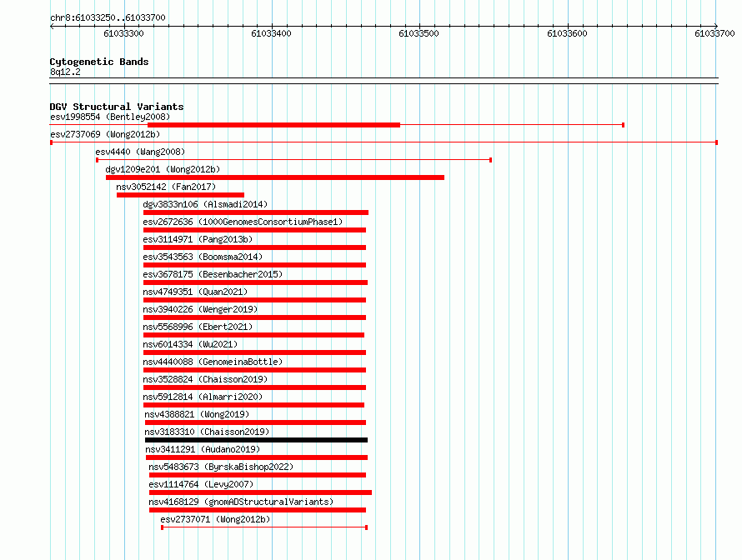The image size is (742, 560).
Task: Select esv3678175 (Besenbacher2015) label
Action: coord(213,274)
